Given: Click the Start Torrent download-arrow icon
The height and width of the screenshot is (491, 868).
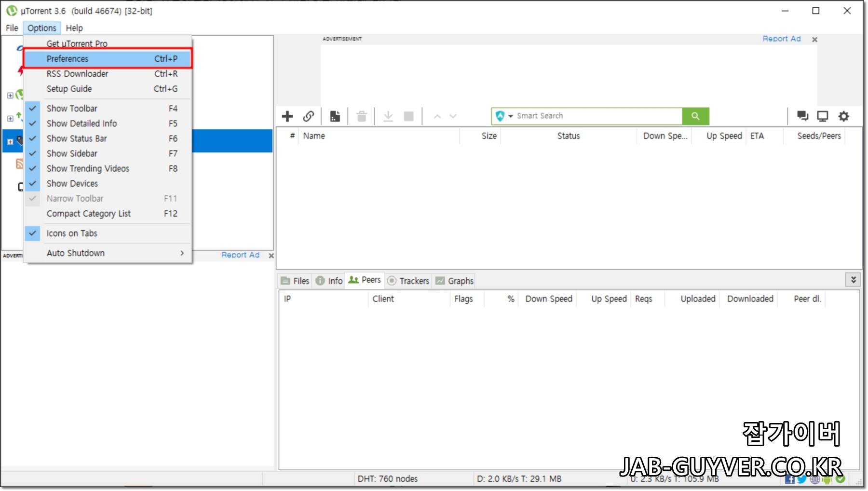Looking at the screenshot, I should (388, 116).
